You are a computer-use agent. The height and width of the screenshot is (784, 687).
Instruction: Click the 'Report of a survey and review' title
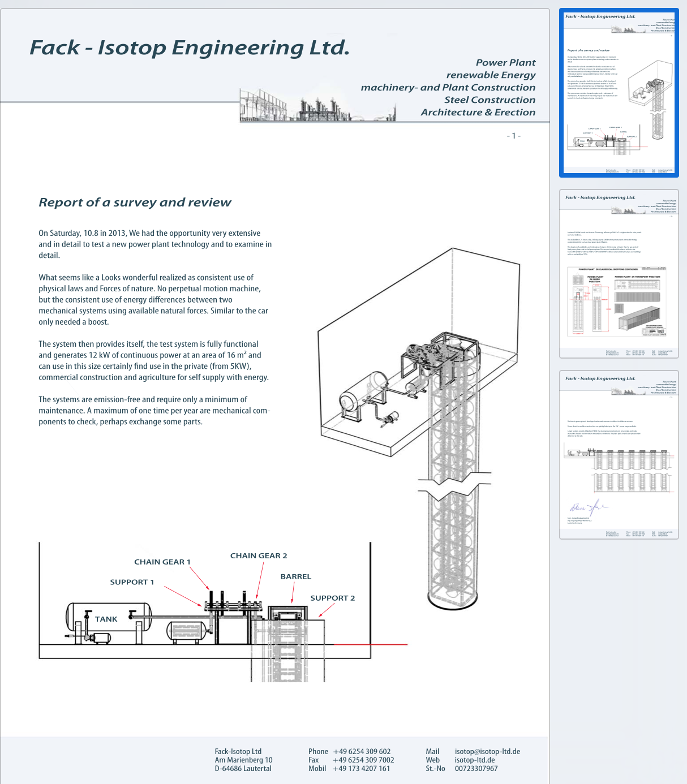tap(135, 203)
